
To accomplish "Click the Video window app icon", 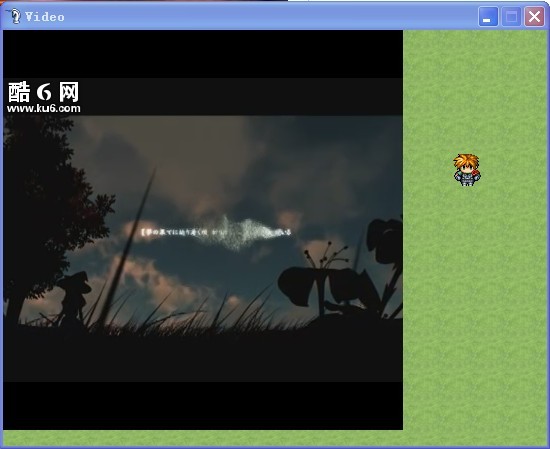I will coord(14,16).
